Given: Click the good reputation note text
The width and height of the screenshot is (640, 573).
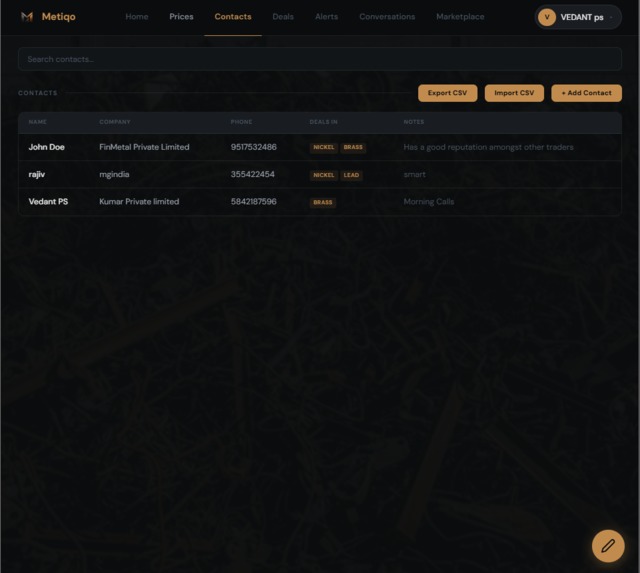Looking at the screenshot, I should (488, 147).
